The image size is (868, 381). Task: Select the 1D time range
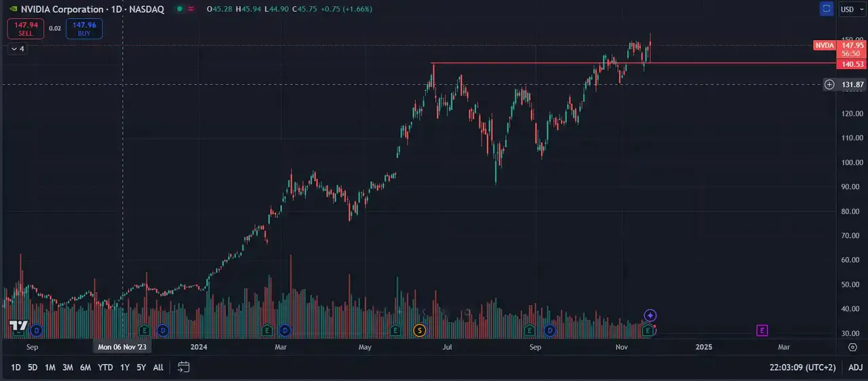pos(16,367)
